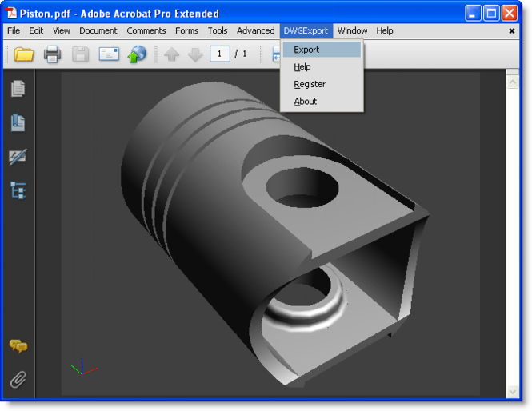Click the Save floppy disk icon
Viewport: 532px width, 411px height.
81,54
